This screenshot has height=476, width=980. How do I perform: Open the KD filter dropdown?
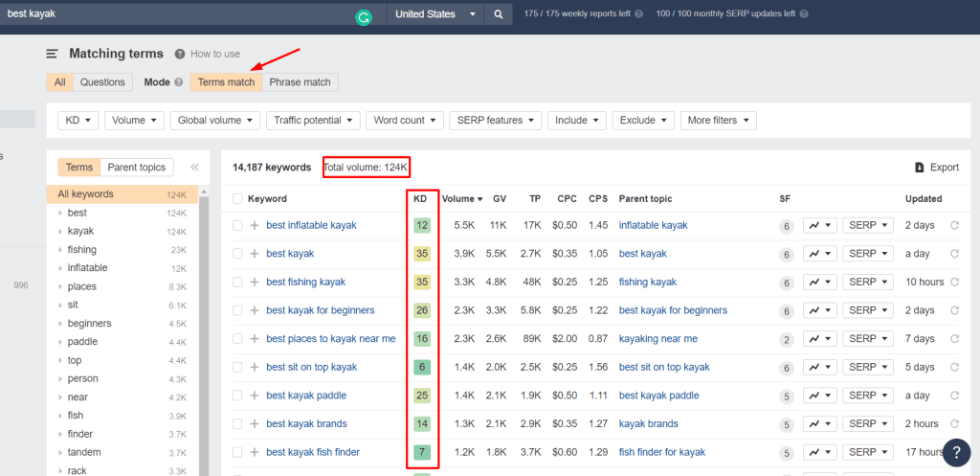[78, 120]
